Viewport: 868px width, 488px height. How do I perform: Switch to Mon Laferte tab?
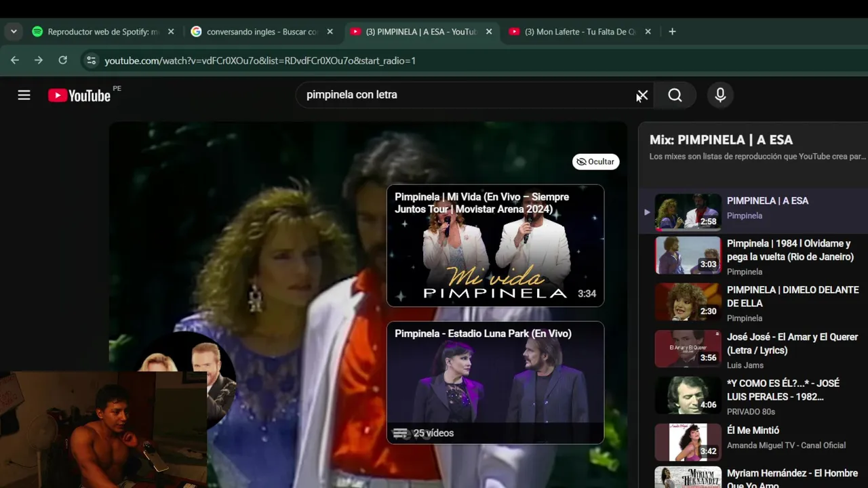[x=580, y=31]
